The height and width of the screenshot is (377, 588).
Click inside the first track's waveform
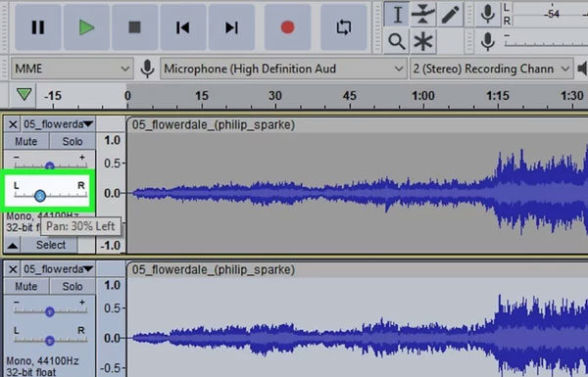pyautogui.click(x=358, y=193)
